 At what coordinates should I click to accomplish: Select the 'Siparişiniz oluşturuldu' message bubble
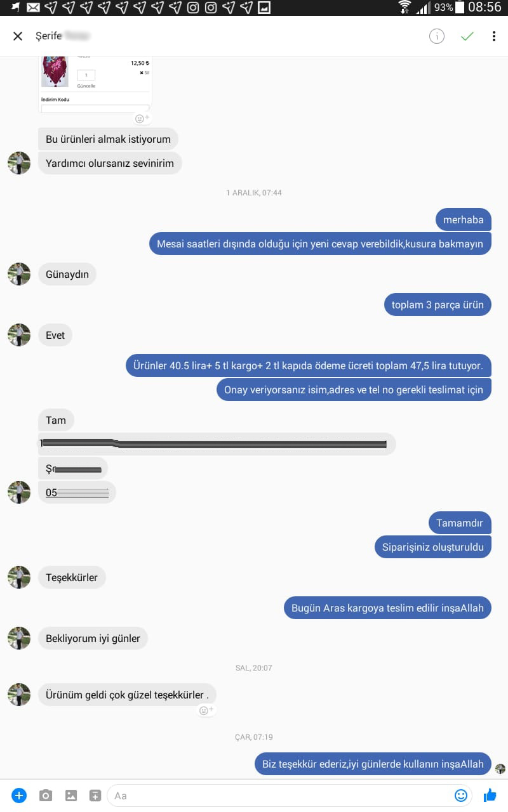[433, 547]
